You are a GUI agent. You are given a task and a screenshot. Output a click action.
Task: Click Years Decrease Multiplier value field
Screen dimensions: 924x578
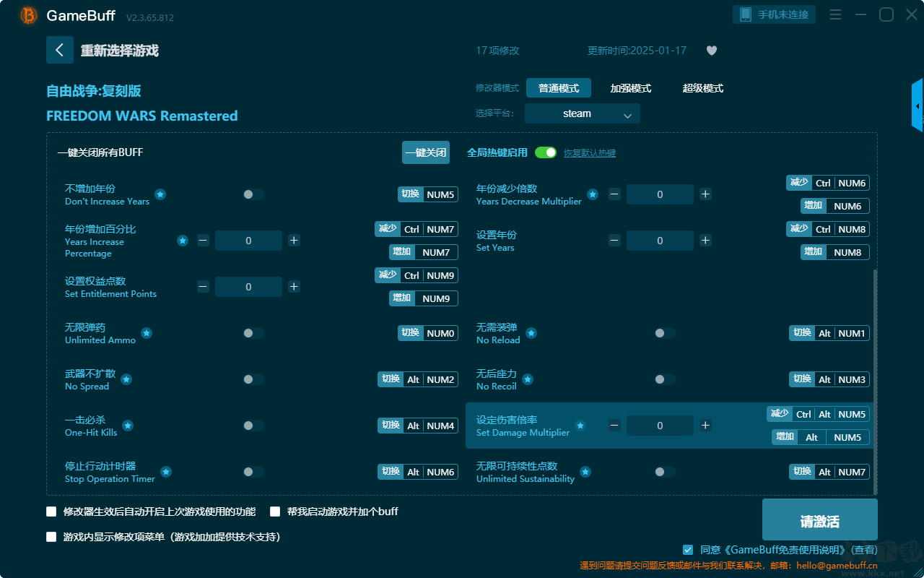tap(660, 194)
